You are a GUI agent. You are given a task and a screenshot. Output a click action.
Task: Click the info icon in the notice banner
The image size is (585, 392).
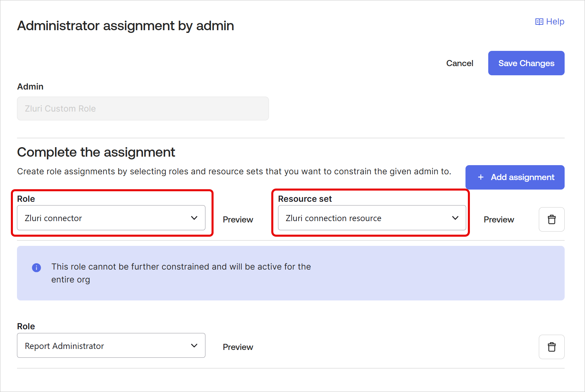coord(36,268)
